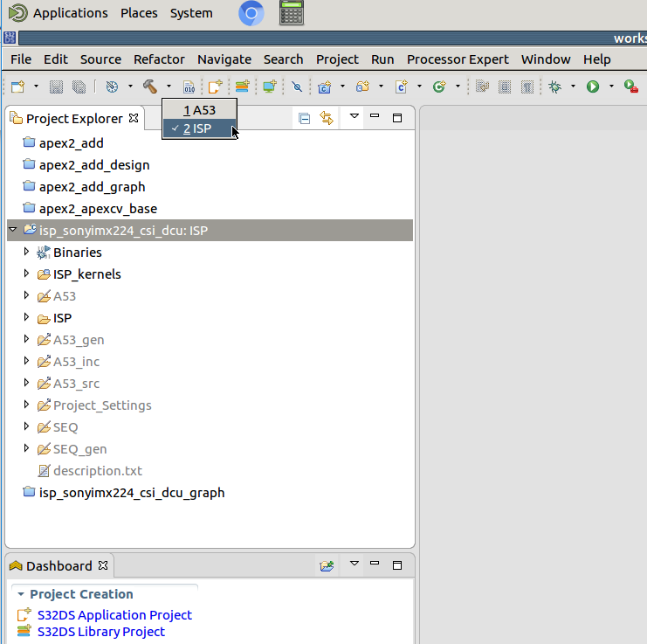
Task: Select the Project Explorer tab
Action: coord(74,119)
